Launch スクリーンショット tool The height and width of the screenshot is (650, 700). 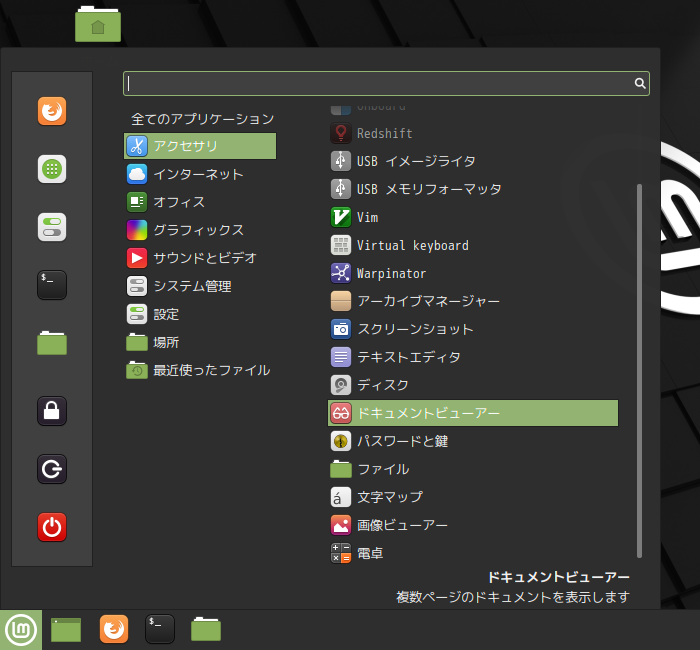[x=473, y=329]
